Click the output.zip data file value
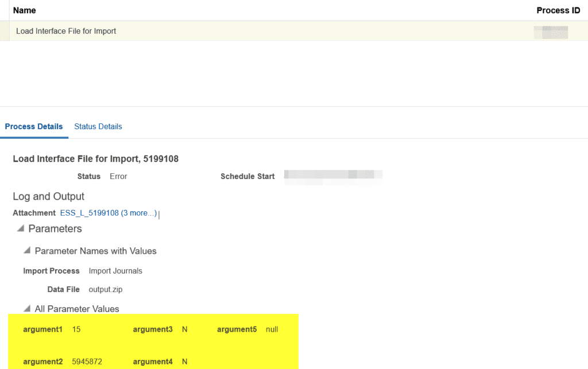 tap(106, 290)
